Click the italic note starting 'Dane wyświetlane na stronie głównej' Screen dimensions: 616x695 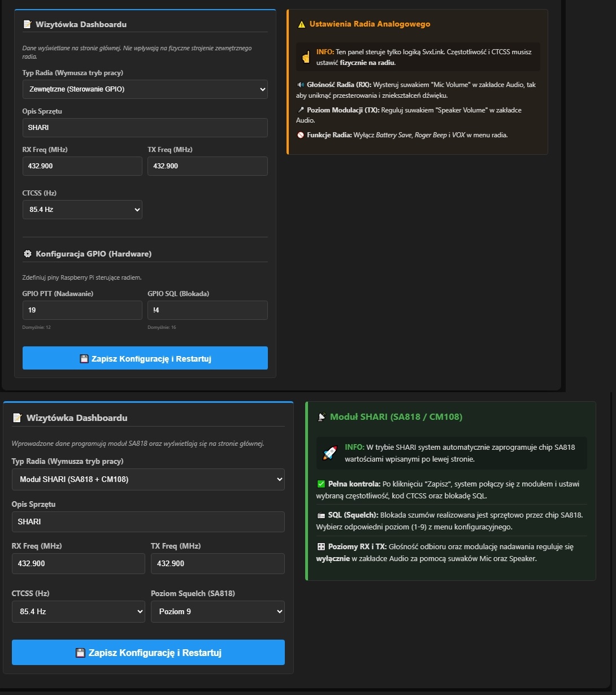(137, 52)
